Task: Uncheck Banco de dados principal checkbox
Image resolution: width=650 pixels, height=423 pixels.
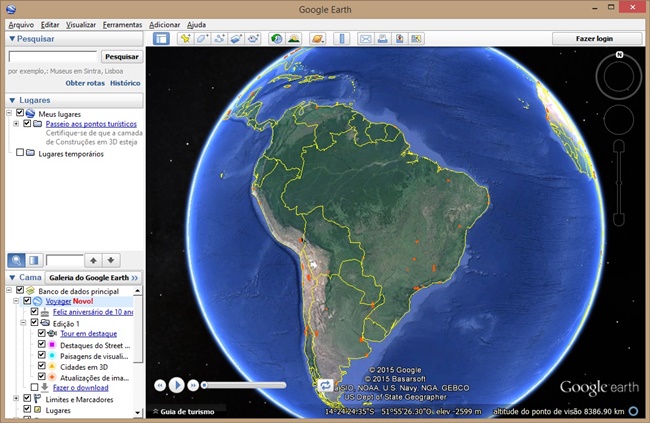Action: (x=20, y=290)
